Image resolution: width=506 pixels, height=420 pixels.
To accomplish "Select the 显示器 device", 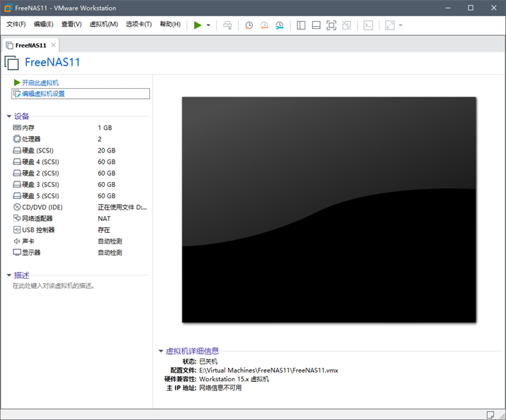I will coord(79,253).
